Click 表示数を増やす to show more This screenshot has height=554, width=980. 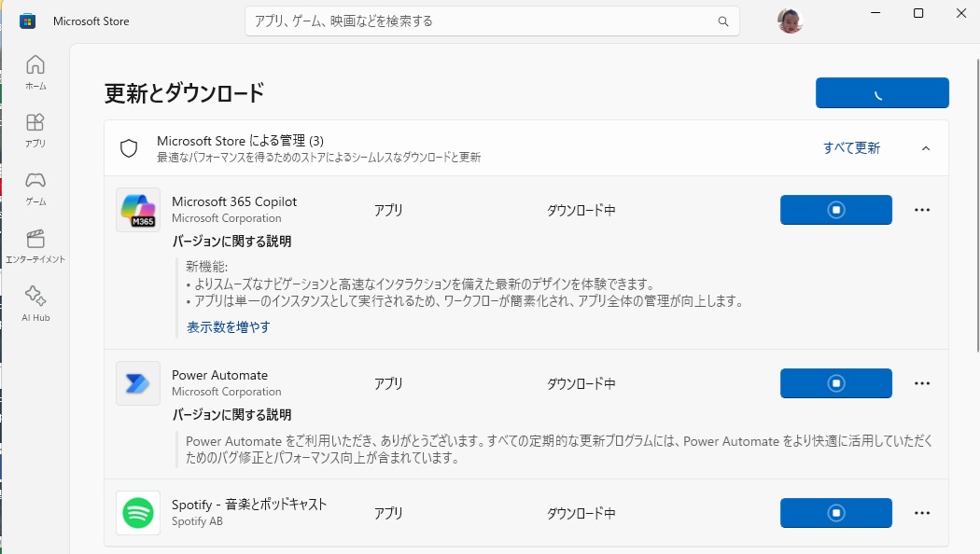tap(228, 326)
